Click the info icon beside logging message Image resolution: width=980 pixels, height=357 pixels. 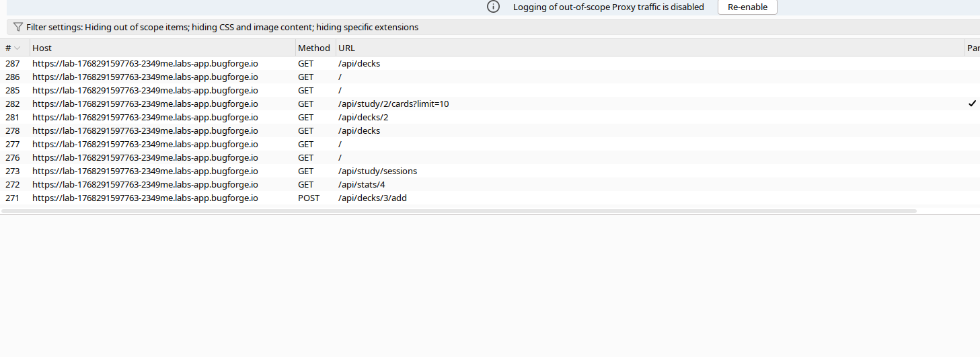point(494,7)
